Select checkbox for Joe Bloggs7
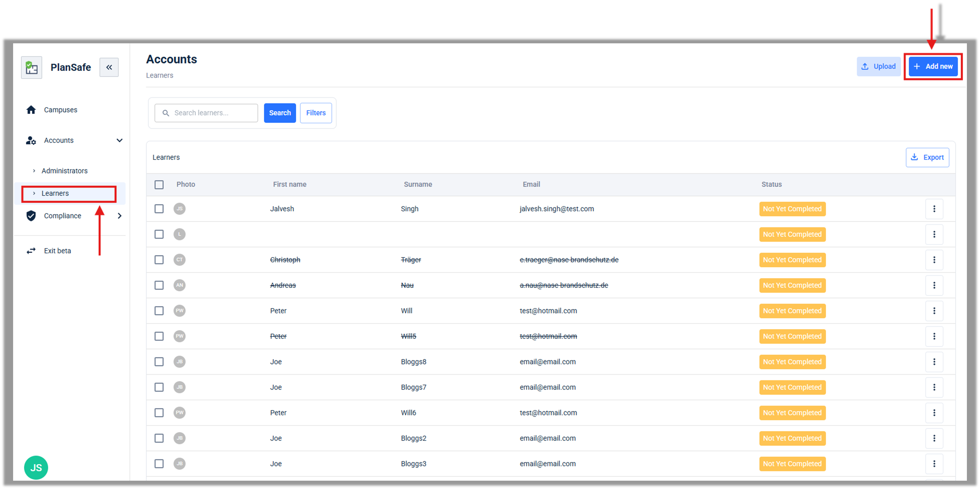The height and width of the screenshot is (489, 980). point(159,387)
